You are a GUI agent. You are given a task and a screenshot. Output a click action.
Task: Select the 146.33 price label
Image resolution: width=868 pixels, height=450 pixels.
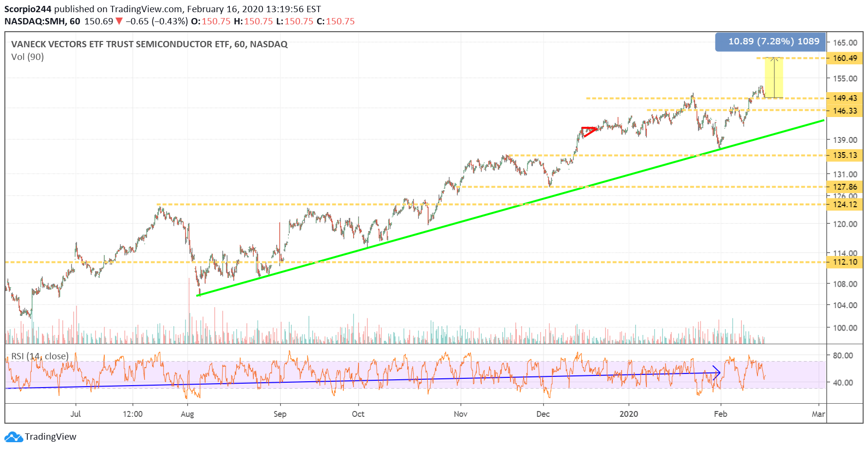coord(845,111)
